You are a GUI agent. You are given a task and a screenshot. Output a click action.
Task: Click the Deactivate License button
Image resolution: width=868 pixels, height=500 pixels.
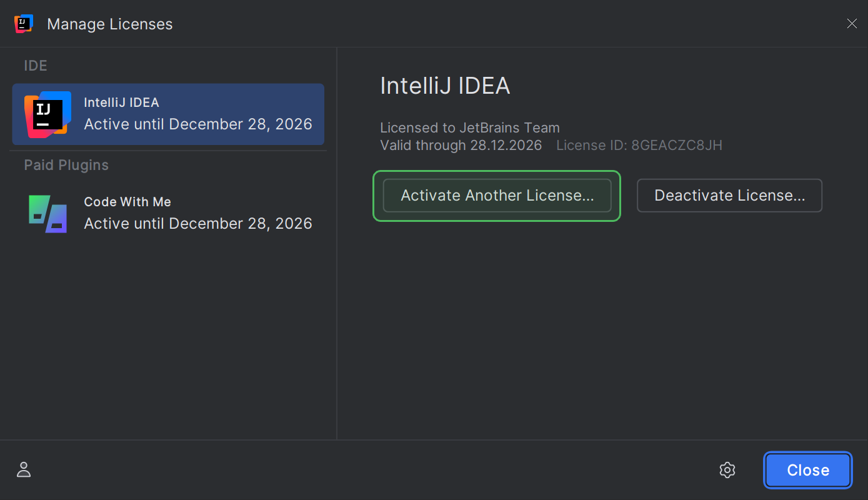pos(729,195)
